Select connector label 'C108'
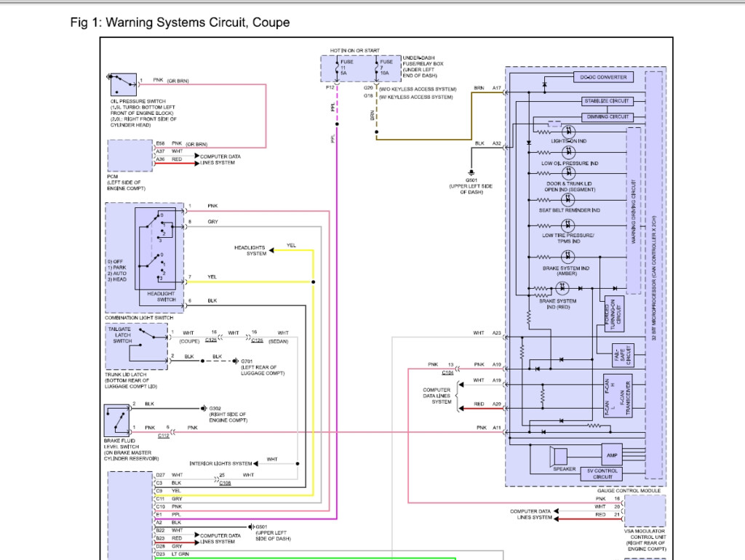 (x=225, y=483)
